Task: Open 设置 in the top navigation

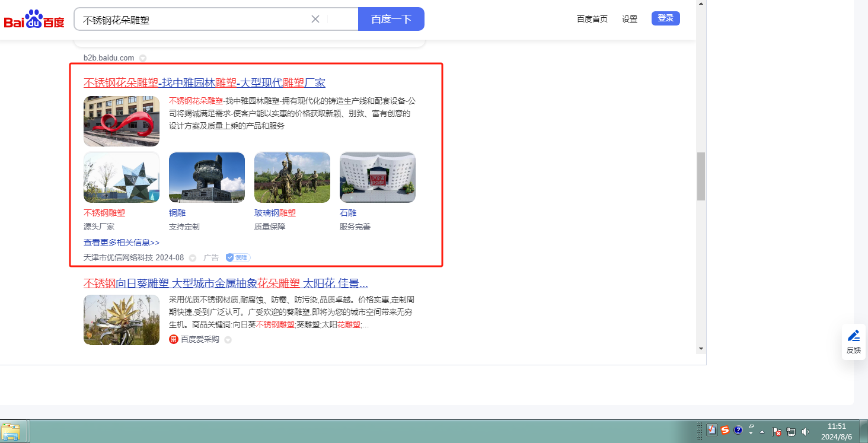Action: tap(630, 19)
